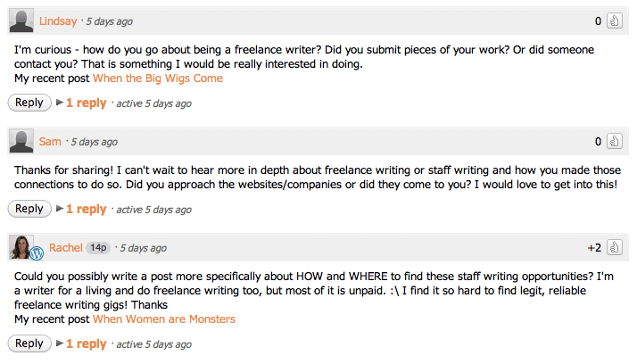The width and height of the screenshot is (637, 364).
Task: Expand the reply under Rachel's comment
Action: coord(86,343)
